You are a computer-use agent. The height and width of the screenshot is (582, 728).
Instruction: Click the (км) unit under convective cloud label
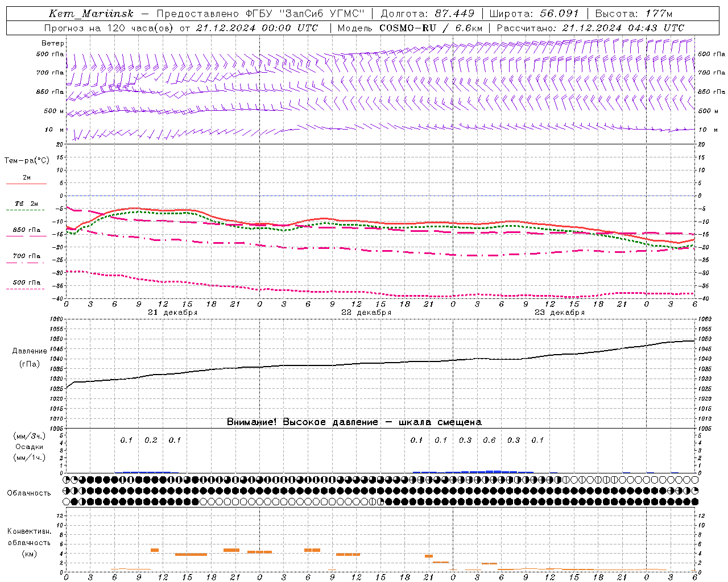click(29, 554)
